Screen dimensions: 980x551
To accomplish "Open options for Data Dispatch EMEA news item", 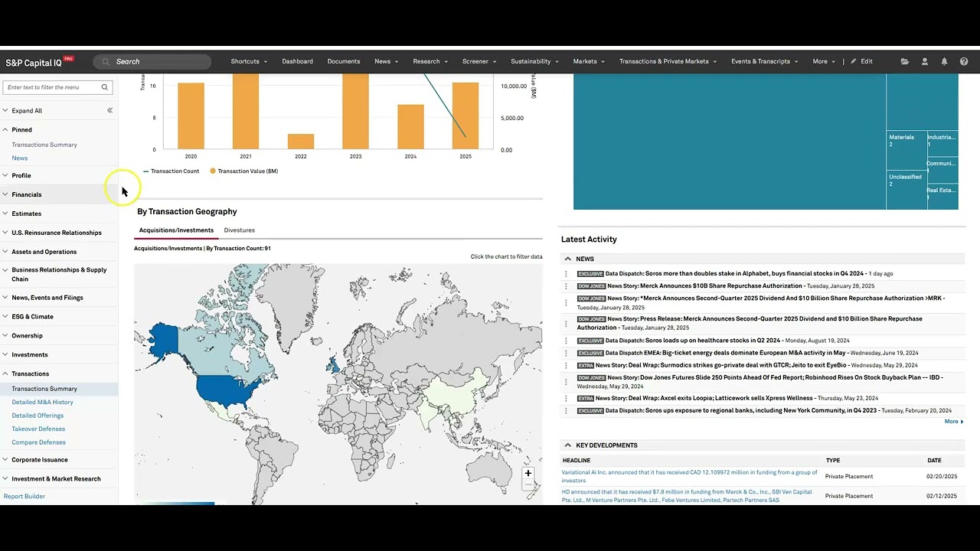I will click(x=567, y=353).
